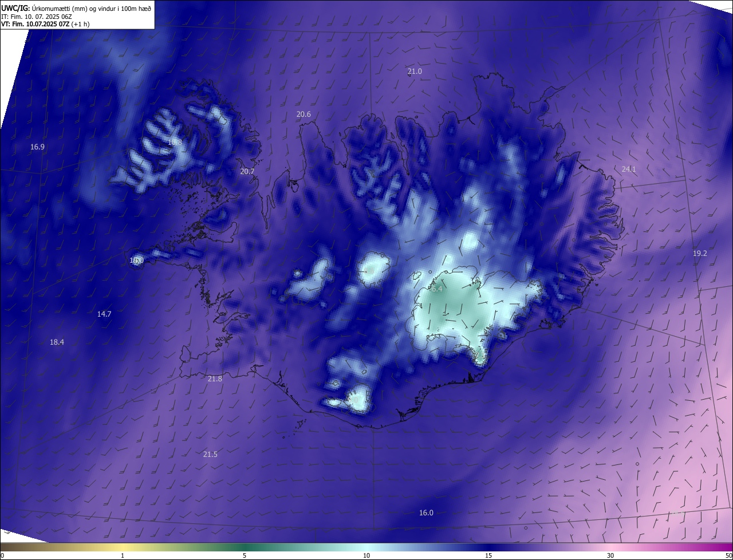Select the 'IT: Fim. 10. 07. 2025 06Z' line
The height and width of the screenshot is (560, 733).
coord(38,17)
